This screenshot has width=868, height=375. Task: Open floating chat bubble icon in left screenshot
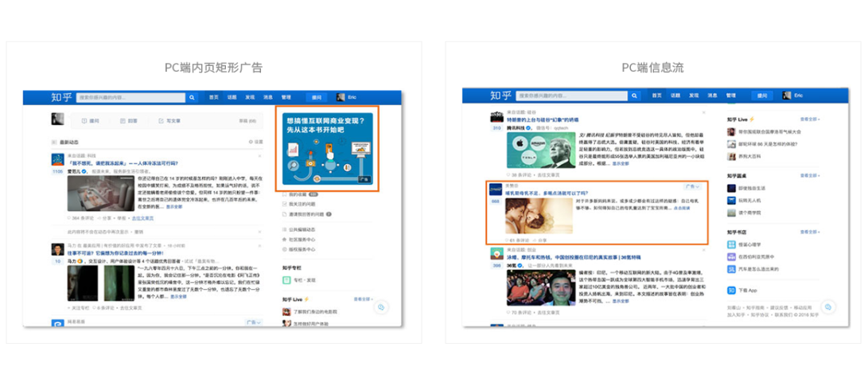coord(382,307)
